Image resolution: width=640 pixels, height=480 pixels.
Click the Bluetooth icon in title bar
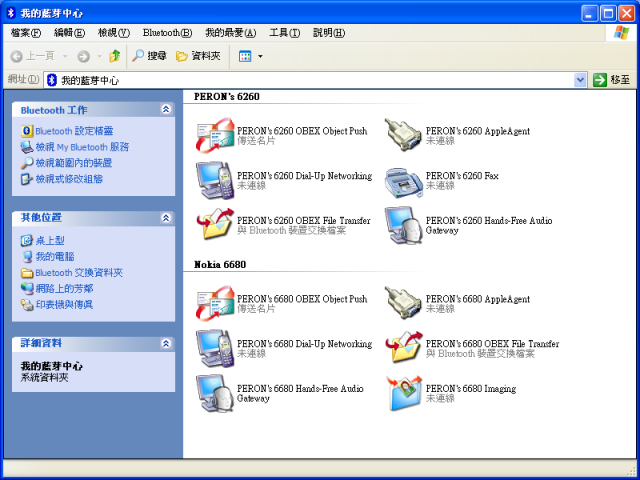click(11, 13)
